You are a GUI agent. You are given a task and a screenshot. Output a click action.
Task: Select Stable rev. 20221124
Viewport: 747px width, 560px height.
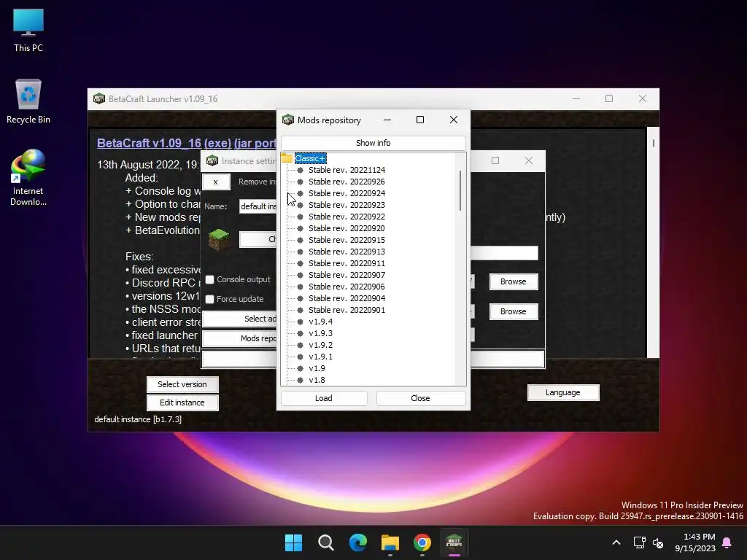coord(347,170)
